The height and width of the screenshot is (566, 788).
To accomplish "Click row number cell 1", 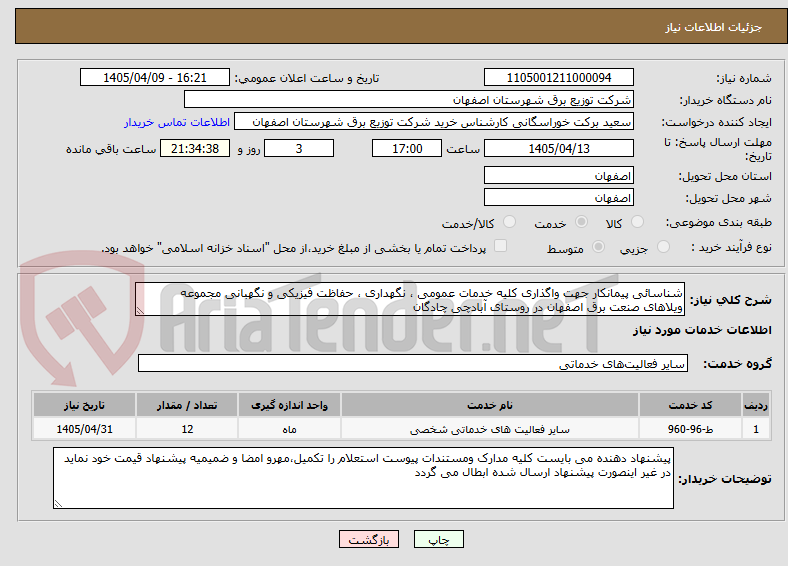I will coord(756,429).
